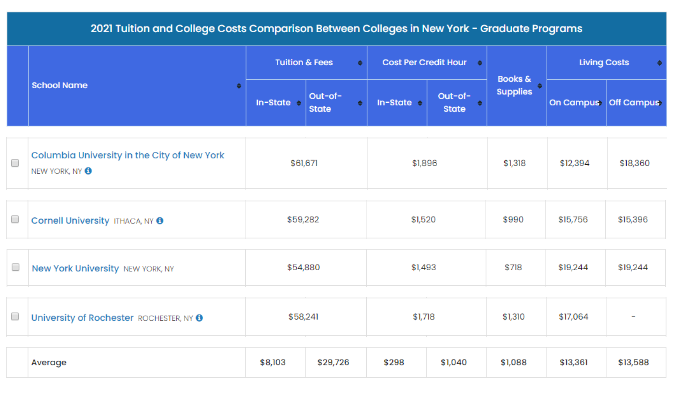Image resolution: width=681 pixels, height=394 pixels.
Task: Tick the University of Rochester checkbox
Action: [x=15, y=316]
